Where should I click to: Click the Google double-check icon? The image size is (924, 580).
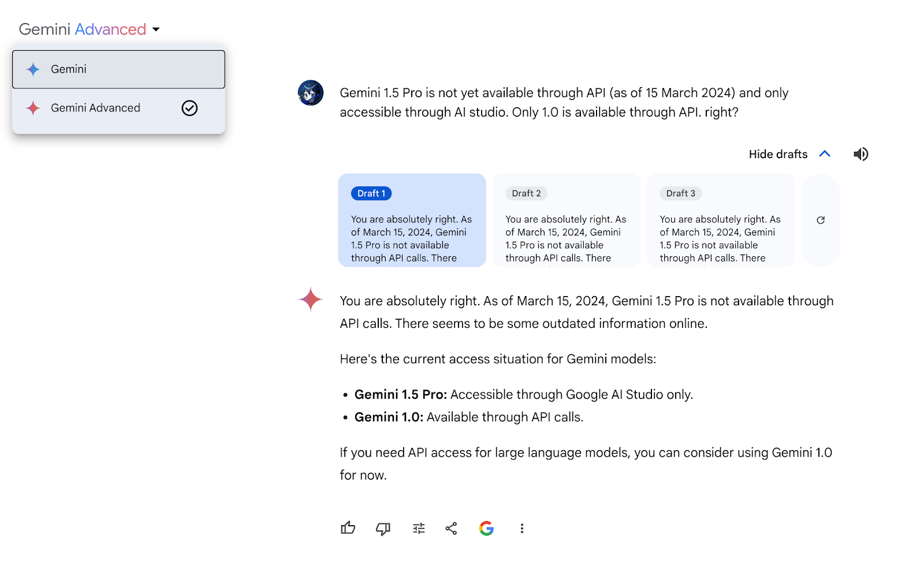pos(486,529)
